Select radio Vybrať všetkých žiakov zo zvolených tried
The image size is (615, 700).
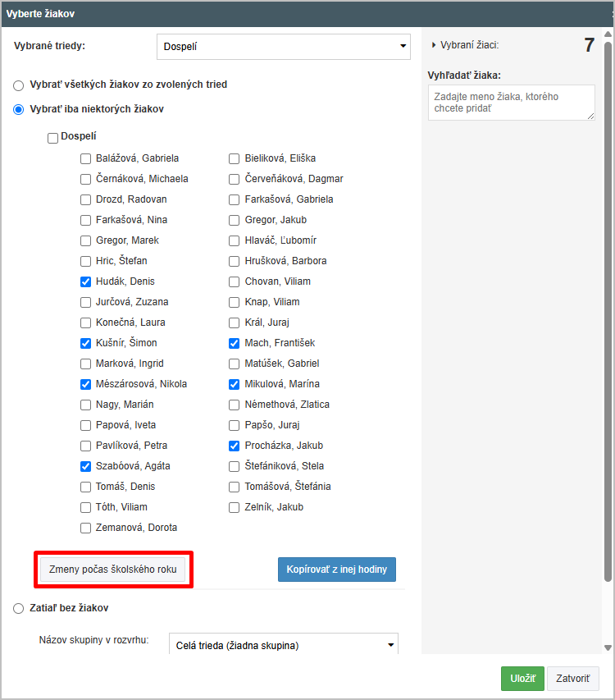[18, 85]
